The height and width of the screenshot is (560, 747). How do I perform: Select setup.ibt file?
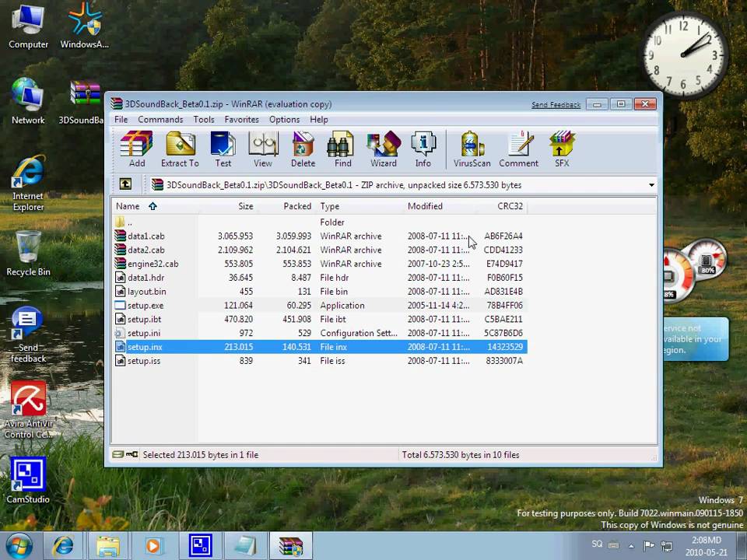point(320,319)
